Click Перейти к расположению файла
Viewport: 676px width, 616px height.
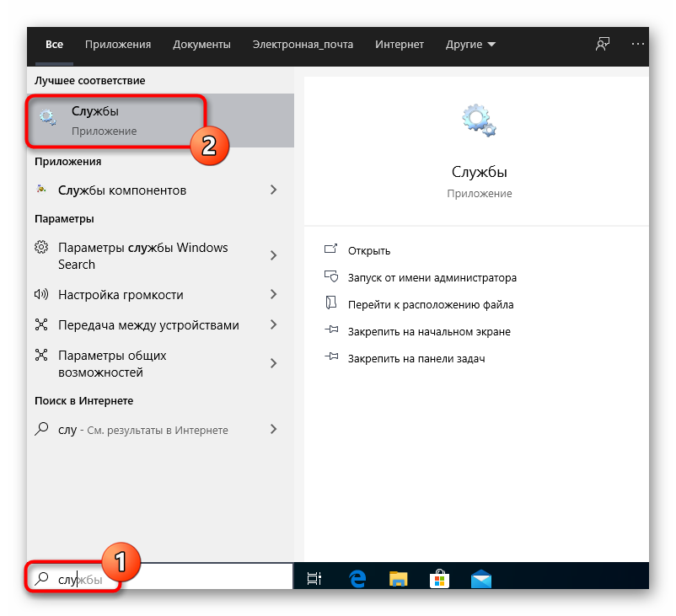click(x=430, y=305)
